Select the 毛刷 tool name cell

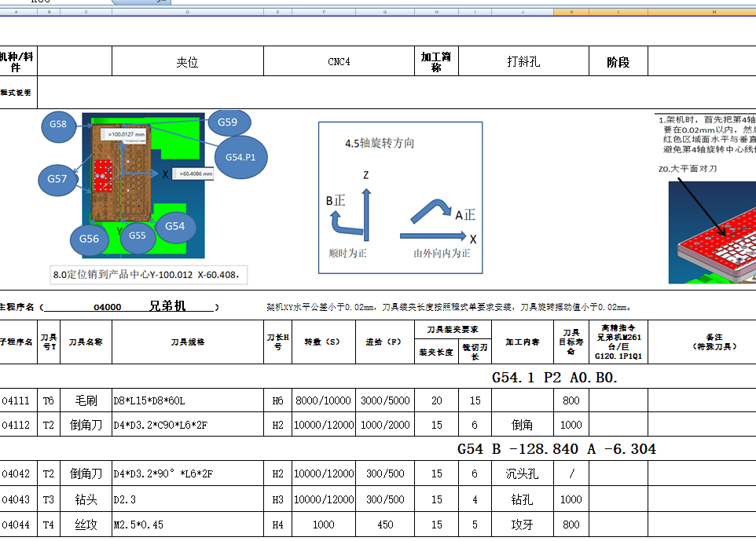[x=86, y=399]
